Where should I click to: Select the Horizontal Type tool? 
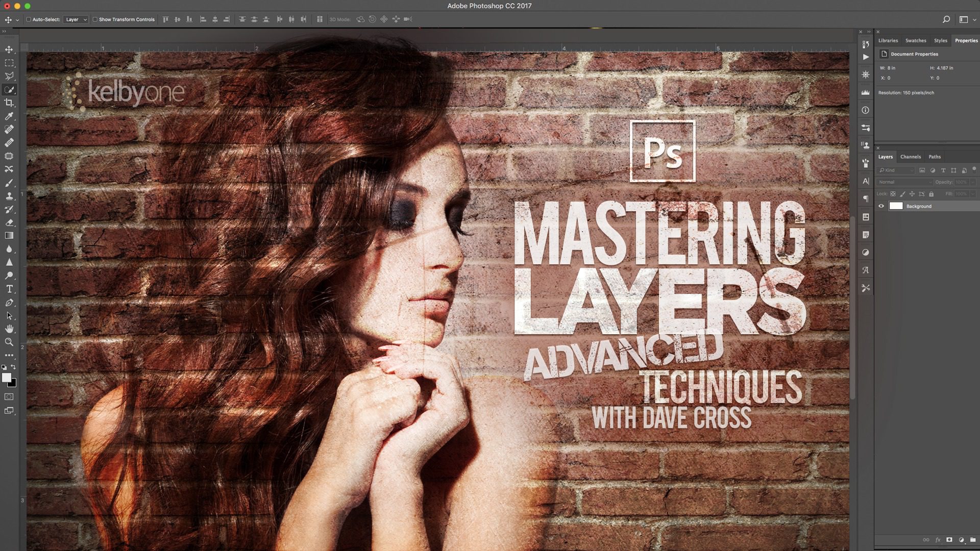point(9,289)
